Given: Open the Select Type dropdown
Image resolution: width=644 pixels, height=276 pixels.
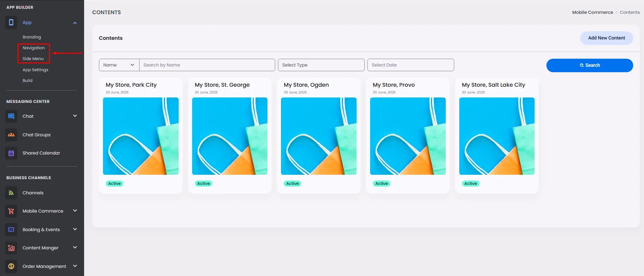Looking at the screenshot, I should coord(321,65).
